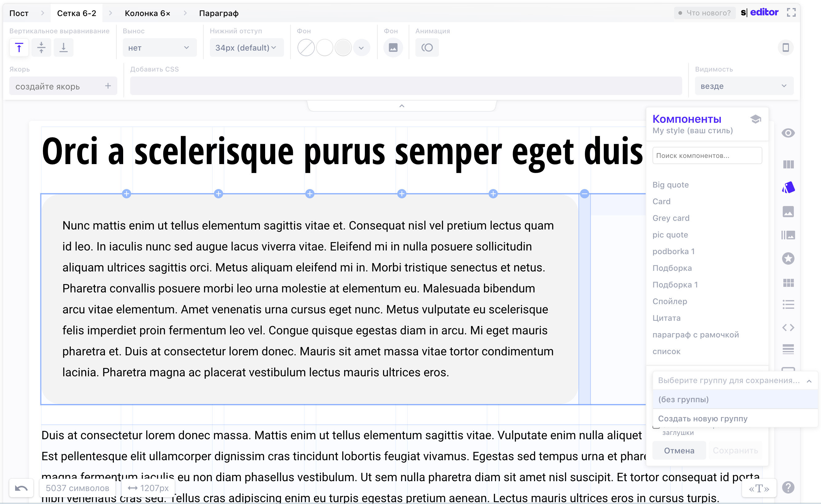Align content to top vertically

coord(19,48)
